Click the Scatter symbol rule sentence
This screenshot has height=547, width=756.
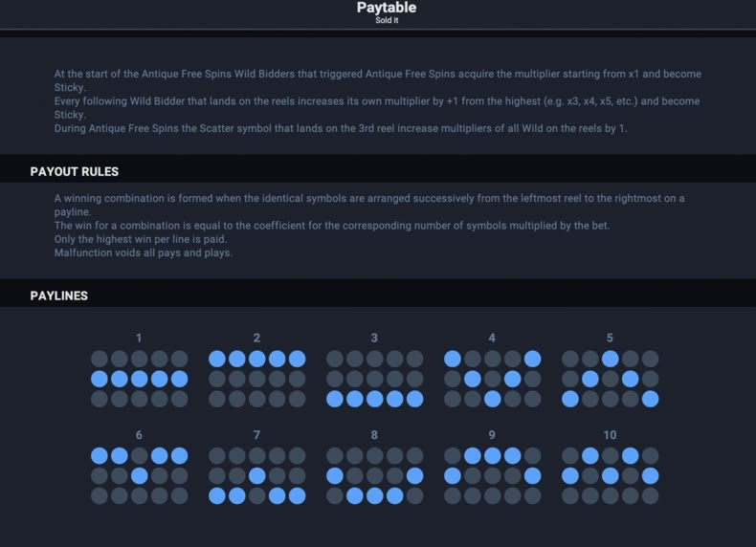coord(341,128)
